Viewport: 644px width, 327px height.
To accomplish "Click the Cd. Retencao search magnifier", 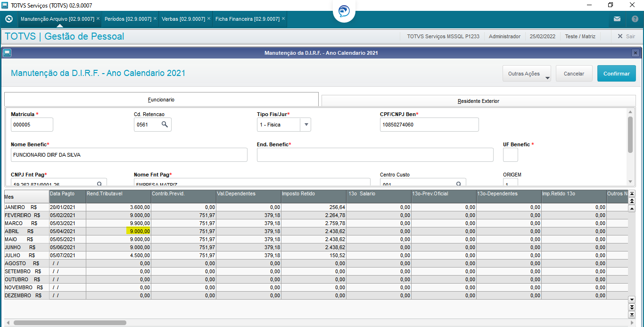I will 165,125.
